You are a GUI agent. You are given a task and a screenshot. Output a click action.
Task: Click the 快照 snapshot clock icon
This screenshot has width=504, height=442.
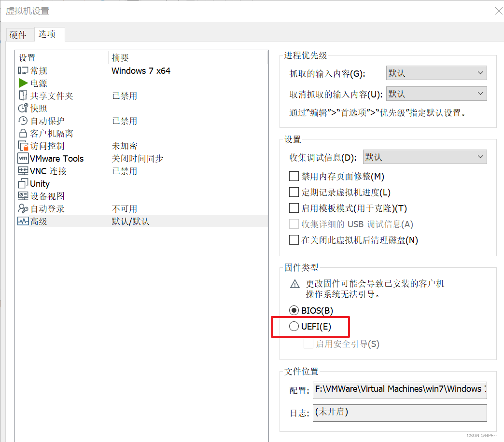23,108
